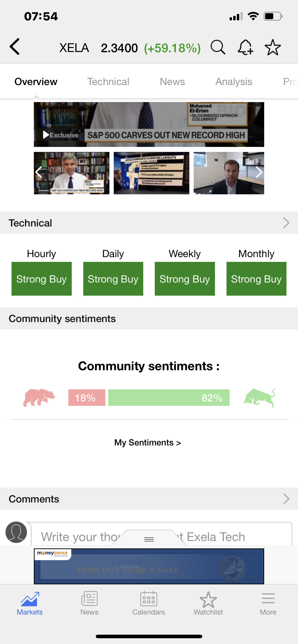
Task: Vote bearish with the bear icon
Action: pos(39,397)
